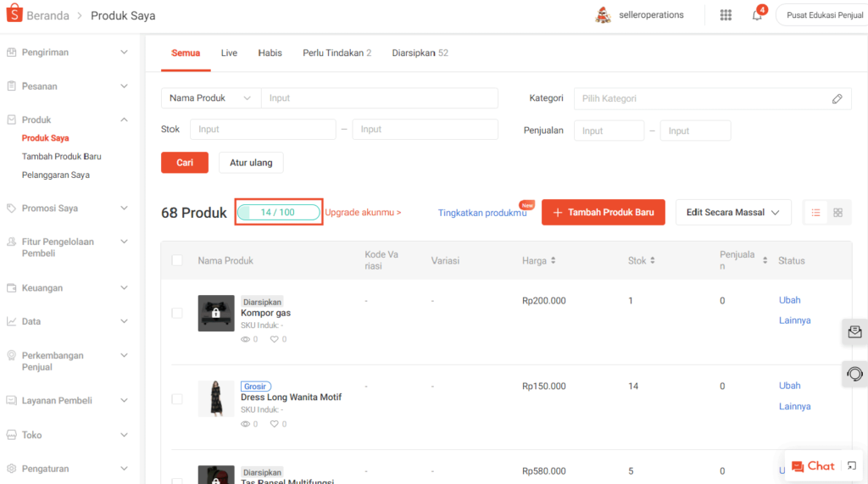The image size is (868, 484).
Task: Open Pusat Edukasi Penjual button
Action: point(824,15)
